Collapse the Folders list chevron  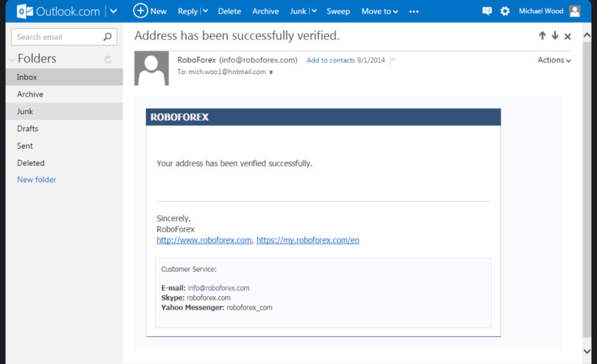pyautogui.click(x=12, y=59)
